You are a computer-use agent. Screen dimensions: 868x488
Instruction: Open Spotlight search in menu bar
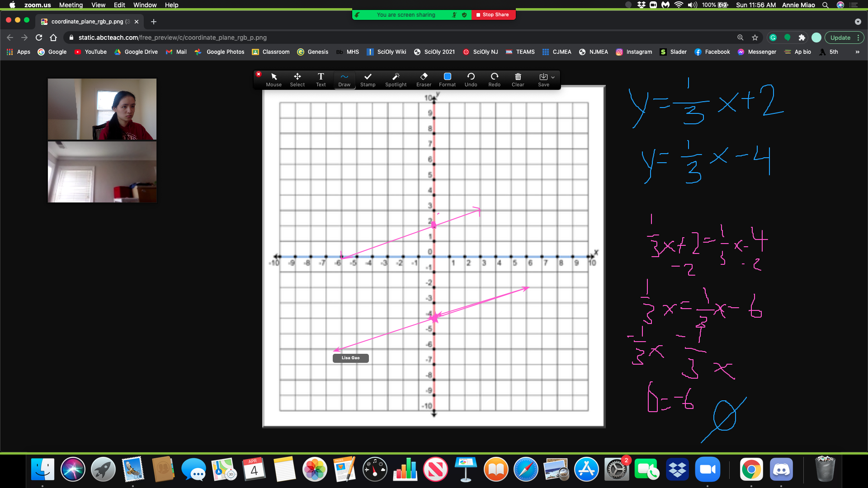(x=825, y=5)
